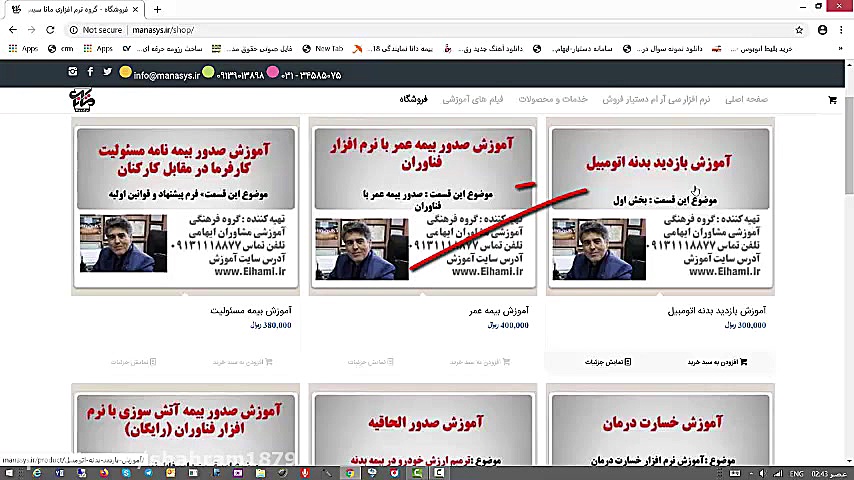Image resolution: width=854 pixels, height=480 pixels.
Task: Click the info@manasys.ir email link
Action: tap(166, 75)
